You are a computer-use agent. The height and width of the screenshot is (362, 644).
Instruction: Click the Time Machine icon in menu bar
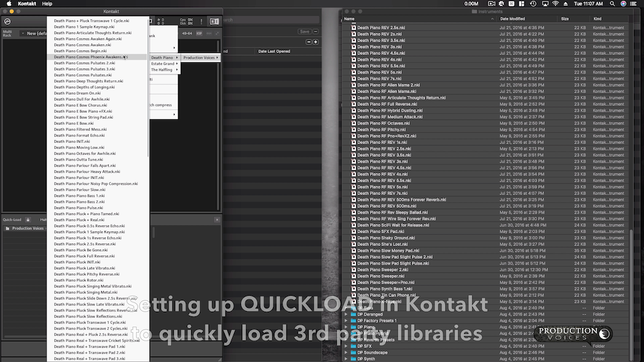point(533,4)
